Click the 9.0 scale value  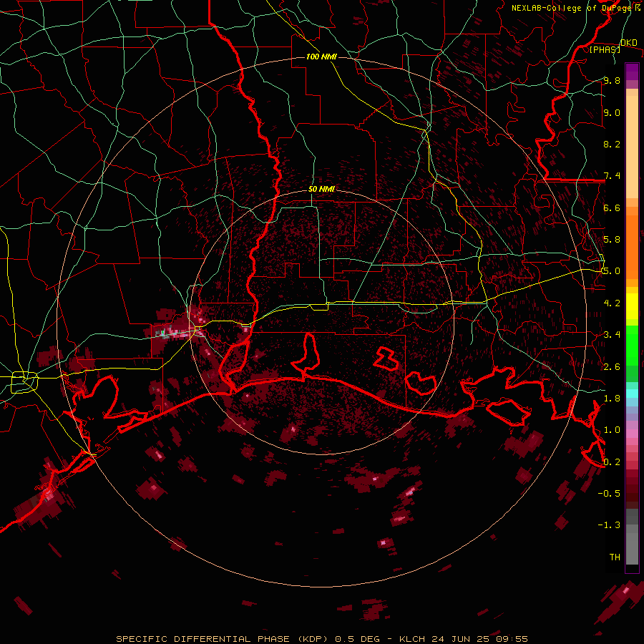click(x=612, y=112)
